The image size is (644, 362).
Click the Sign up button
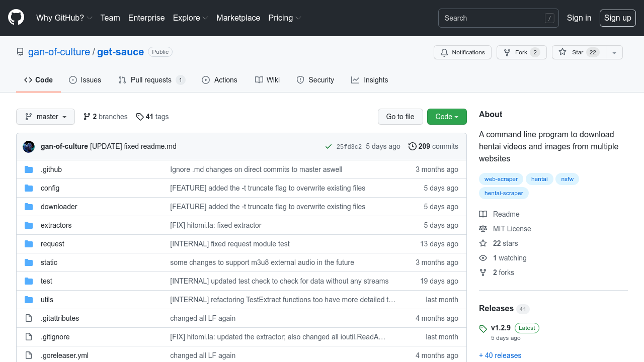click(x=617, y=18)
